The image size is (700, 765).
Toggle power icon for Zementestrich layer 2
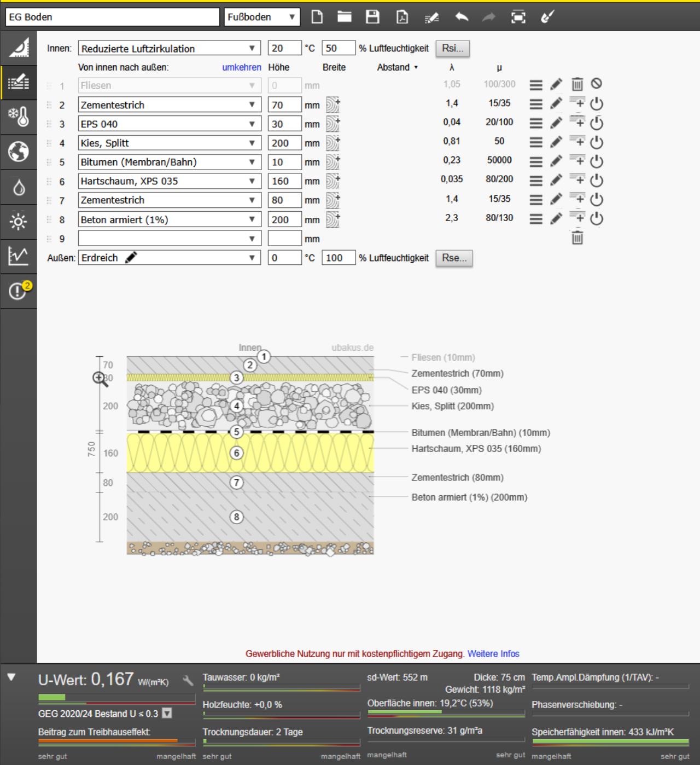point(597,104)
